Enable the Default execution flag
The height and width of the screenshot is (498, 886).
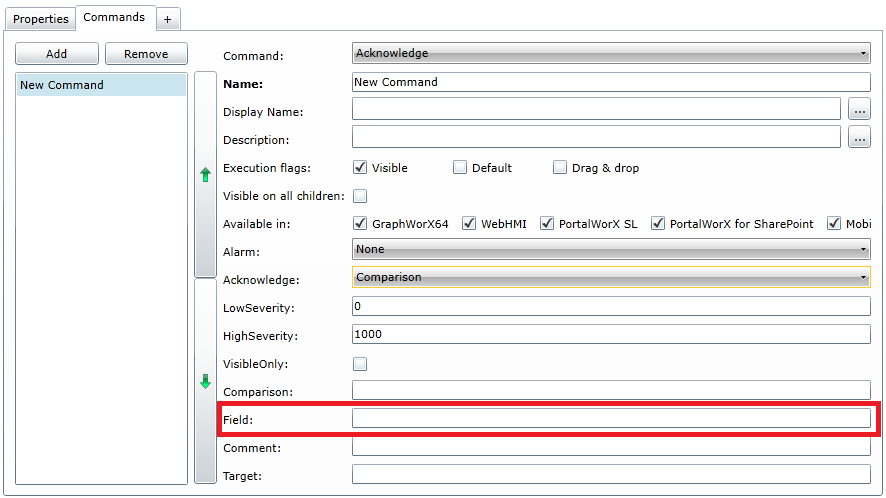pyautogui.click(x=460, y=168)
